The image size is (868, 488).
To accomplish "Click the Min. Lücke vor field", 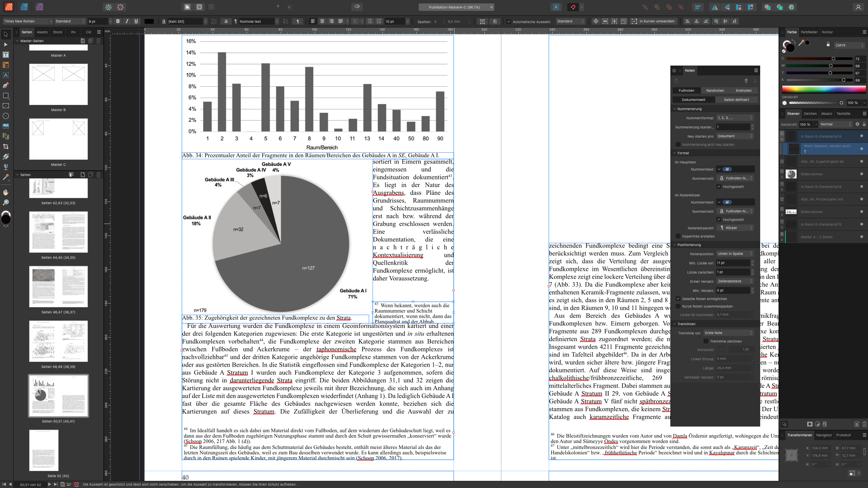I will [x=733, y=263].
